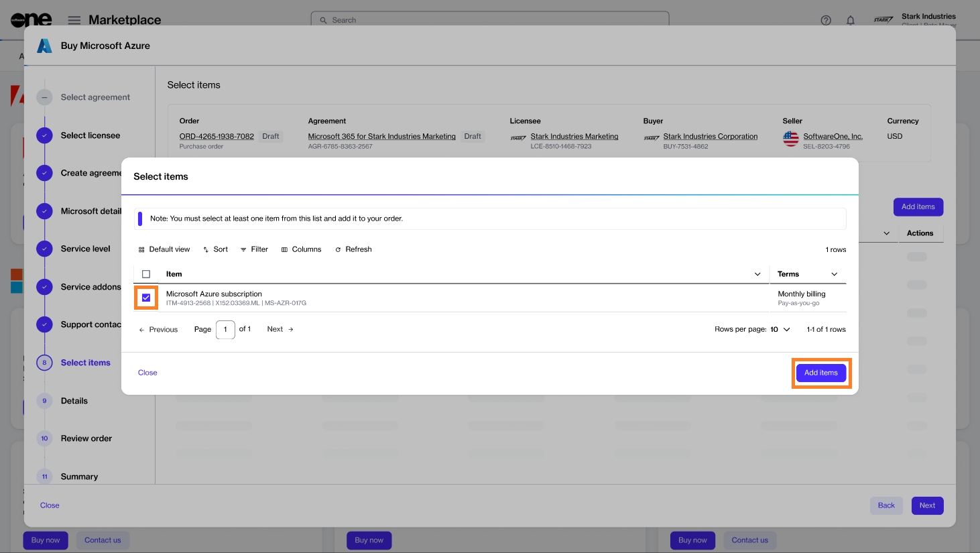
Task: Open the Rows per page dropdown
Action: pos(780,329)
